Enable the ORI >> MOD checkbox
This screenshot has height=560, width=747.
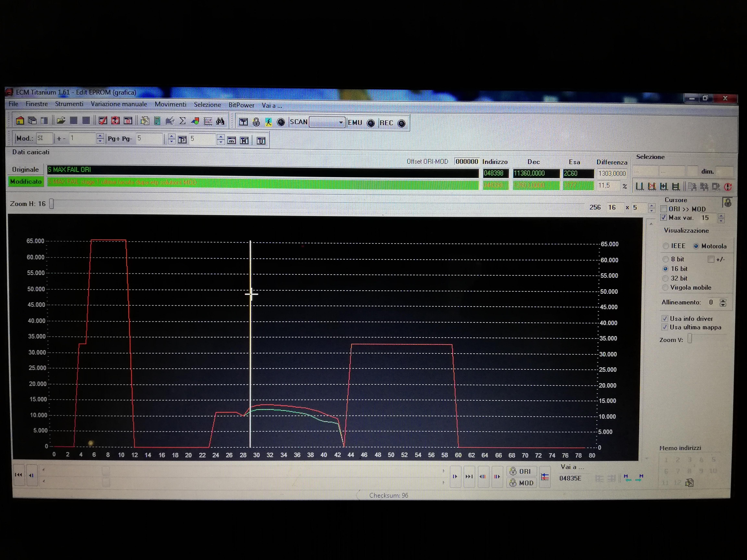point(664,209)
